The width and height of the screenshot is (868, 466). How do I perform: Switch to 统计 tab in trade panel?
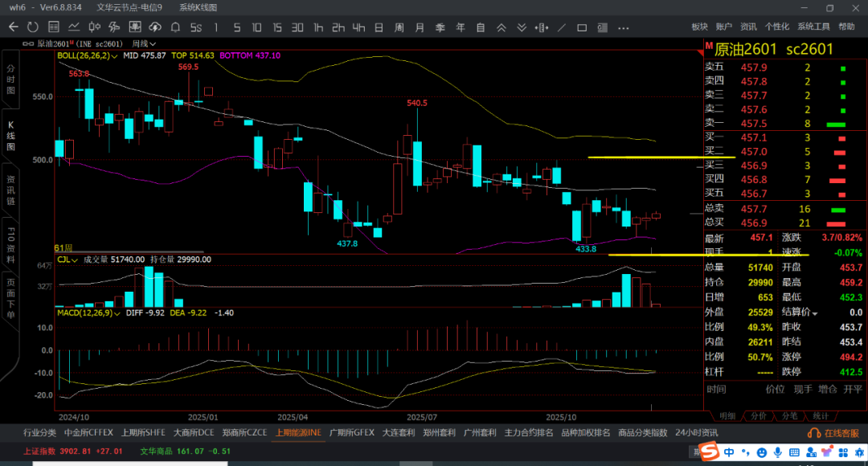pos(821,416)
